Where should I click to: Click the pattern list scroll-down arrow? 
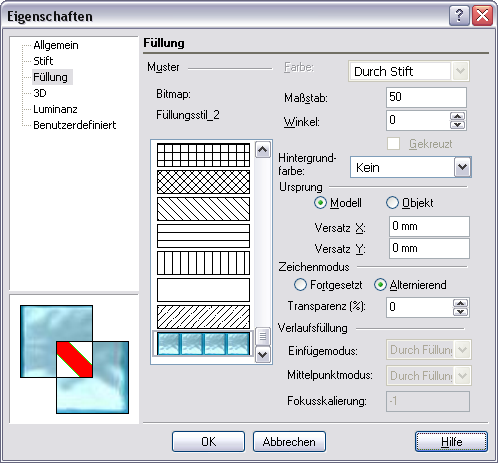pyautogui.click(x=263, y=355)
